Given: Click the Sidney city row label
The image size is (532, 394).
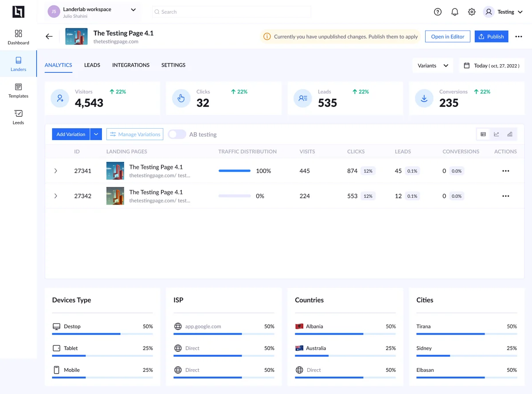Looking at the screenshot, I should [x=424, y=348].
